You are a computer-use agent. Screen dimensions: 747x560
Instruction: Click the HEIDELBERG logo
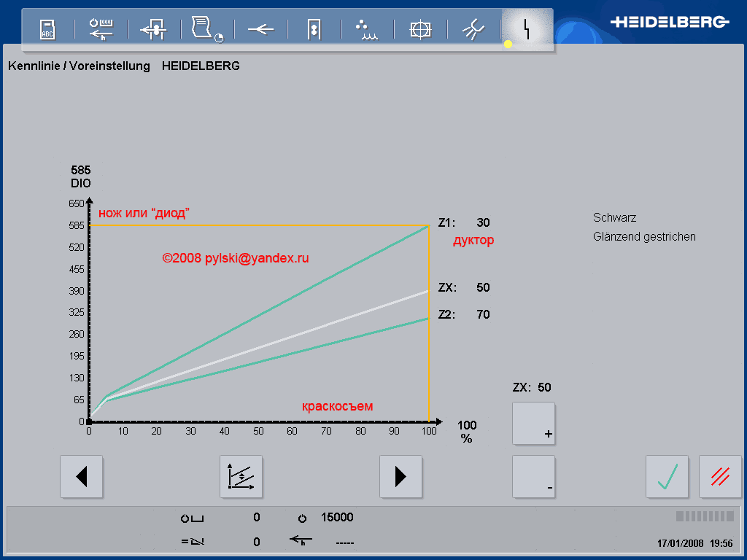point(670,22)
